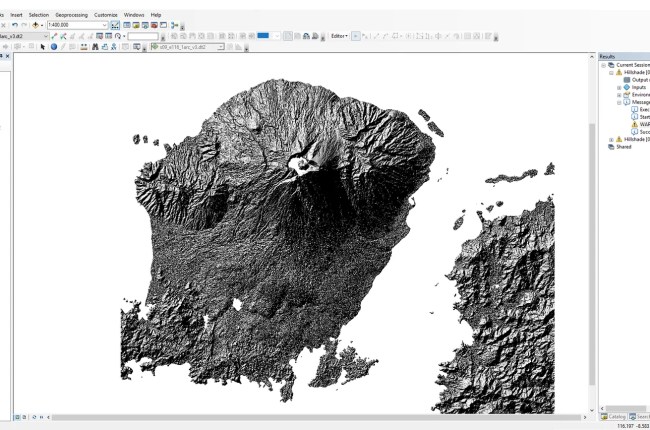This screenshot has height=430, width=650.
Task: Open the Catalog window icon
Action: tap(136, 25)
